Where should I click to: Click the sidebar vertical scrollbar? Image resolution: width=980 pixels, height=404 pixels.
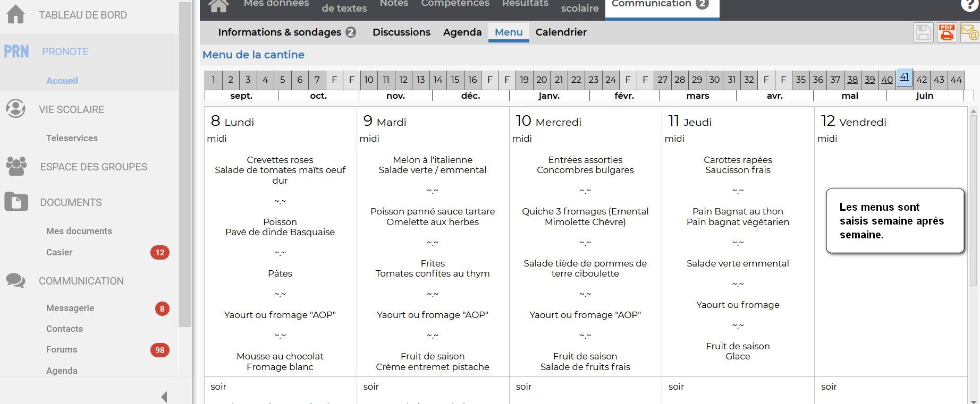(x=185, y=165)
